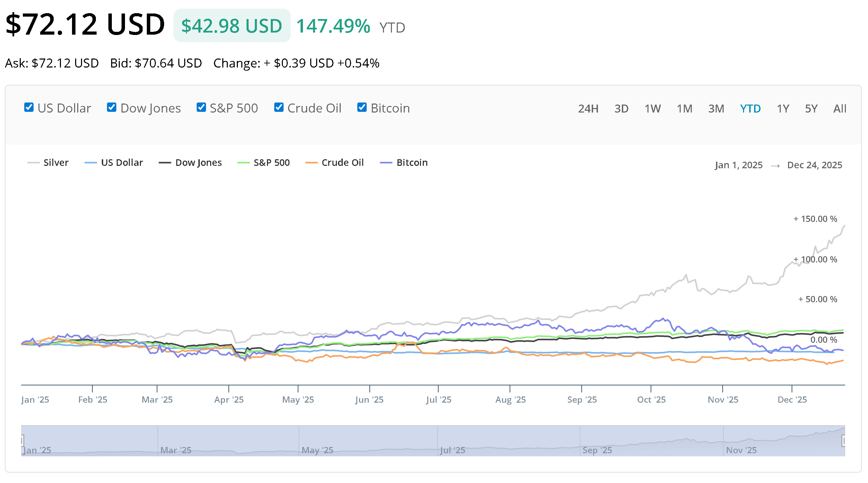This screenshot has width=868, height=483.
Task: Show All time price history
Action: tap(839, 109)
